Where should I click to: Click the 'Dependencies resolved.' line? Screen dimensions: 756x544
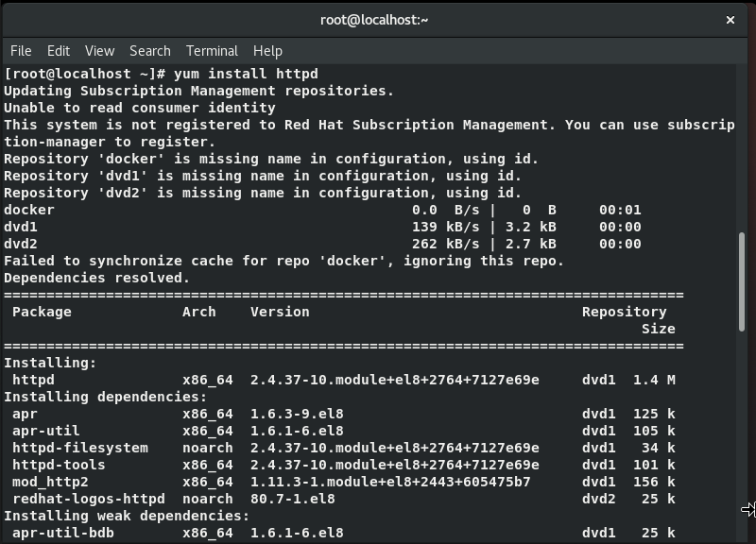pyautogui.click(x=97, y=278)
